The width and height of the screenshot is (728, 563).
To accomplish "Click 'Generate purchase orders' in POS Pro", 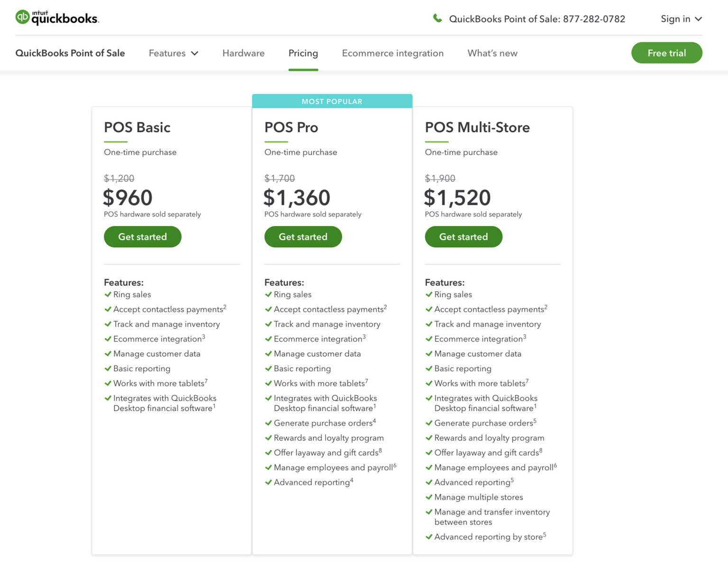I will click(325, 423).
